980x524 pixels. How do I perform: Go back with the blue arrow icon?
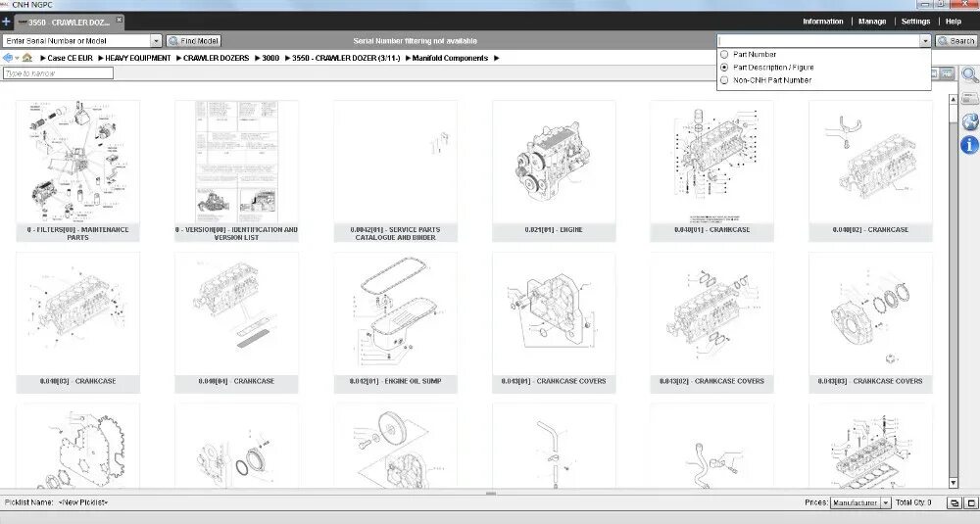[6, 58]
